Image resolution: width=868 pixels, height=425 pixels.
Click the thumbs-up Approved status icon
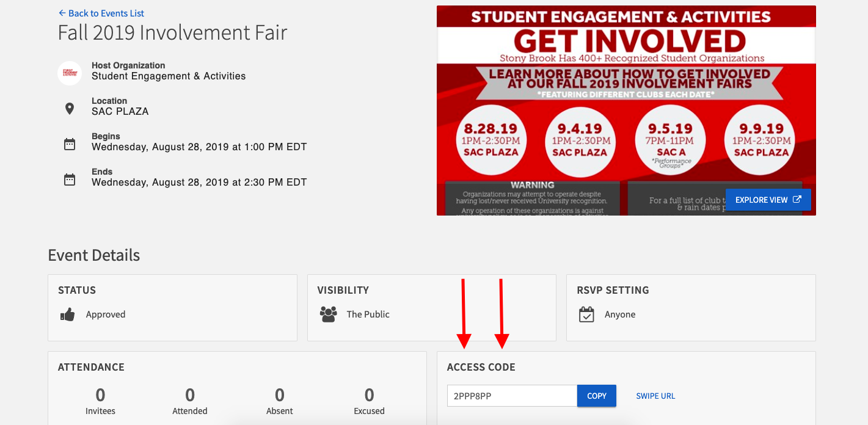[x=68, y=314]
